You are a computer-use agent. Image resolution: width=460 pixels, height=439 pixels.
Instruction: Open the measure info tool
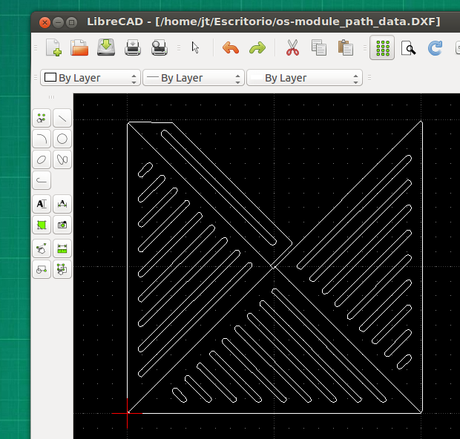[62, 248]
